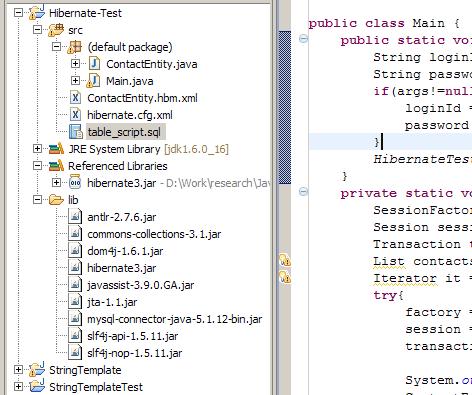472x395 pixels.
Task: Click the commons-collections-3.1.jar file icon
Action: [75, 234]
